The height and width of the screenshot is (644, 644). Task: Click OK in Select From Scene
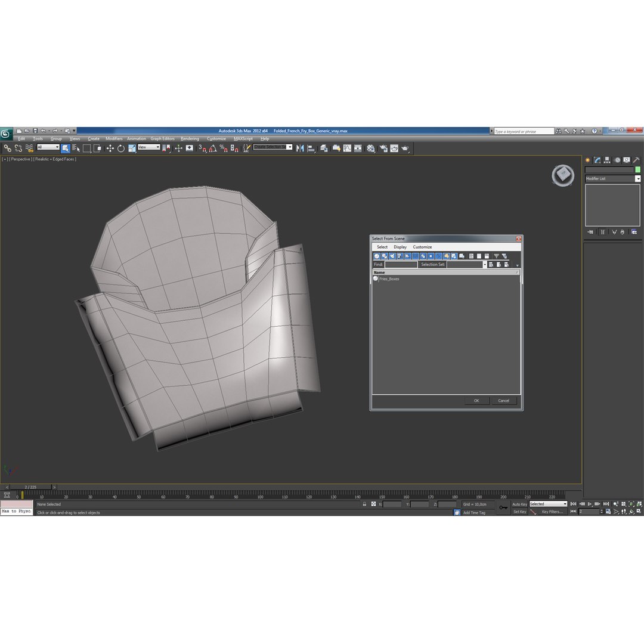coord(476,401)
